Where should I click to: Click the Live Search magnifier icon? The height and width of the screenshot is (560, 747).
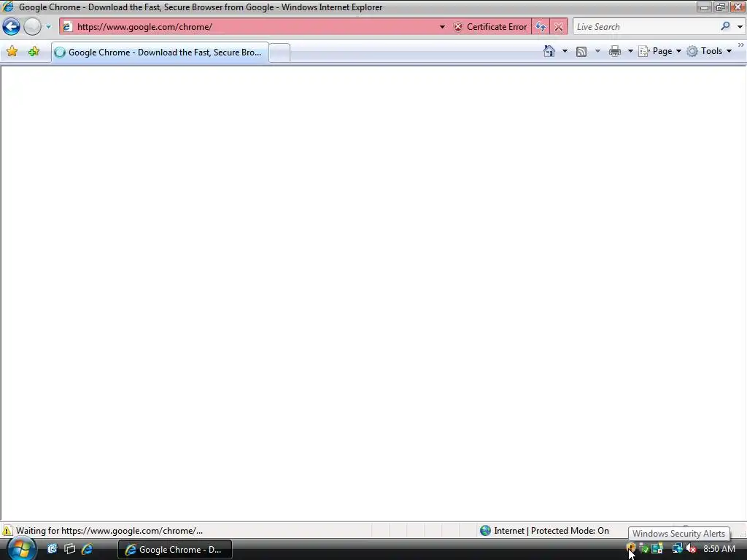725,27
